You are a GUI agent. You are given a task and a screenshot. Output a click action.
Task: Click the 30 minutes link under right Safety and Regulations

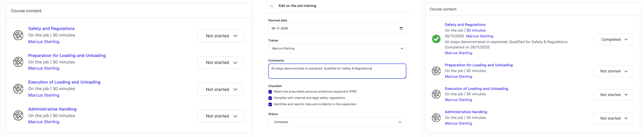476,31
